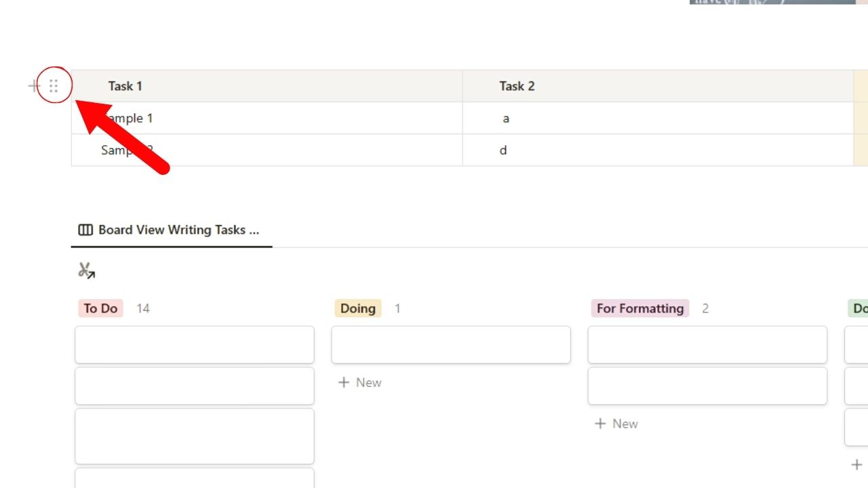Click the Task 1 column header
The height and width of the screenshot is (488, 868).
tap(125, 86)
